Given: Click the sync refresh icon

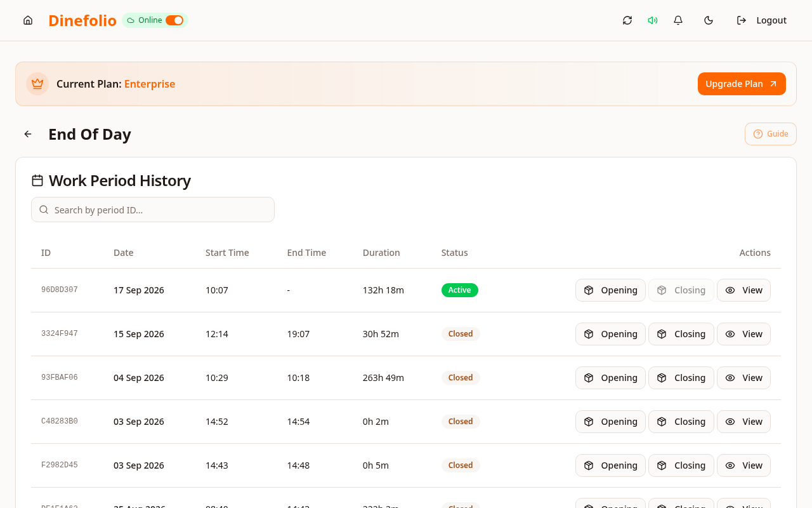Looking at the screenshot, I should pos(627,20).
